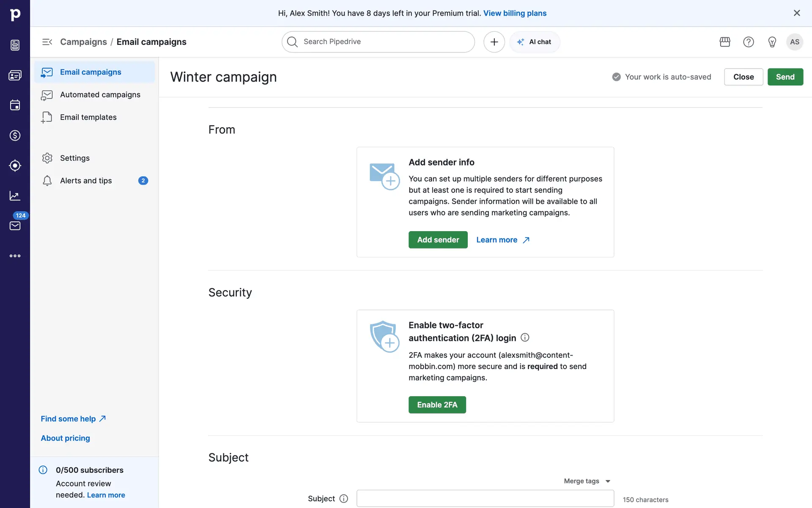Open the Deals dollar sign icon
Viewport: 812px width, 508px height.
pyautogui.click(x=15, y=135)
